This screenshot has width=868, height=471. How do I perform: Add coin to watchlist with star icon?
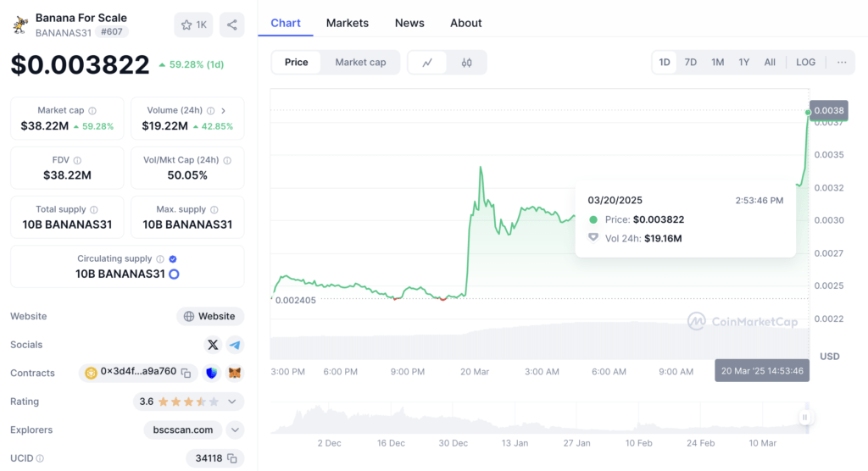pos(193,25)
